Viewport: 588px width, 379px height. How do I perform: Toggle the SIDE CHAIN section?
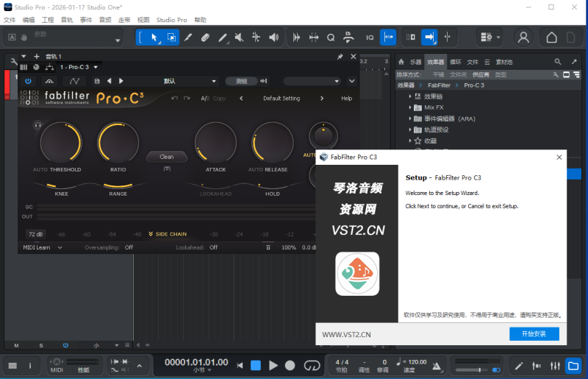coord(168,234)
